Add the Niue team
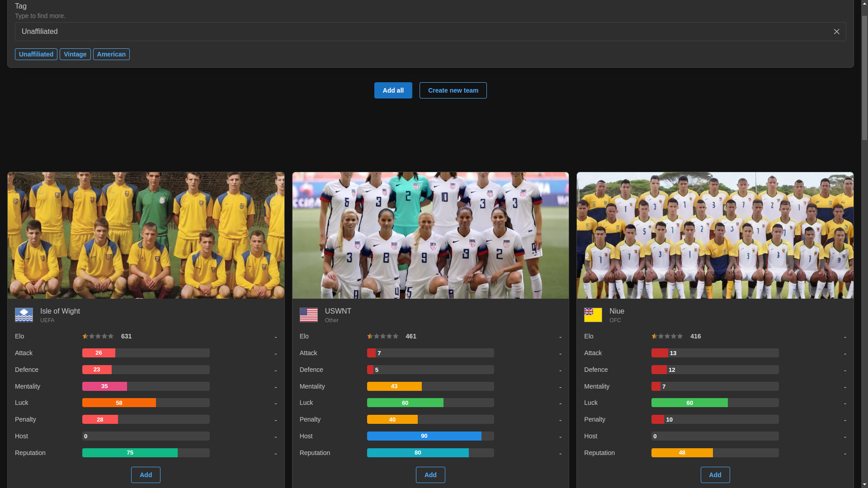 coord(715,475)
